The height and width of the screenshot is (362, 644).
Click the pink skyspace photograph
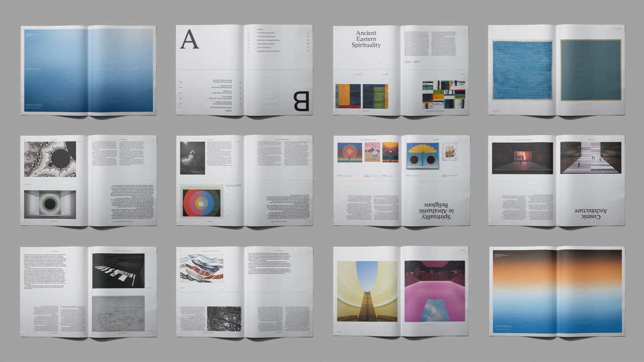point(434,291)
